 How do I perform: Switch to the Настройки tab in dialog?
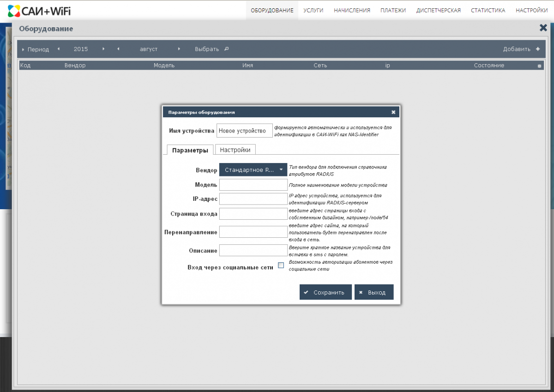tap(235, 150)
